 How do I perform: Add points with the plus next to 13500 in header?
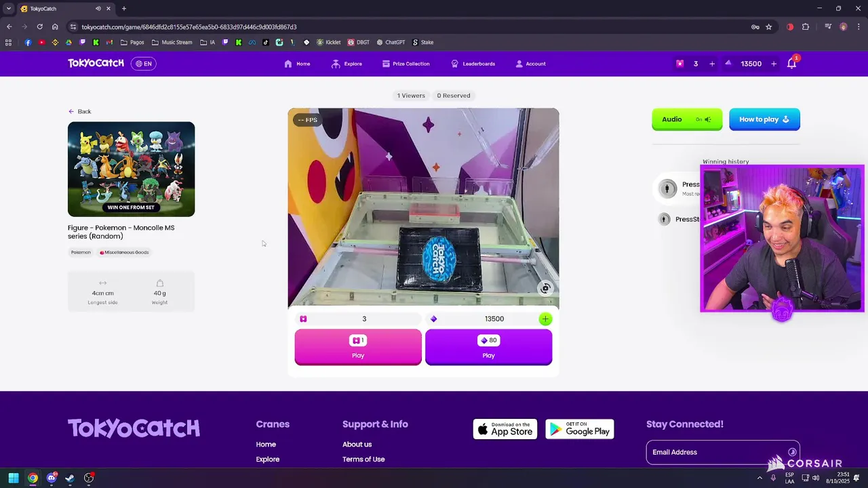point(774,64)
